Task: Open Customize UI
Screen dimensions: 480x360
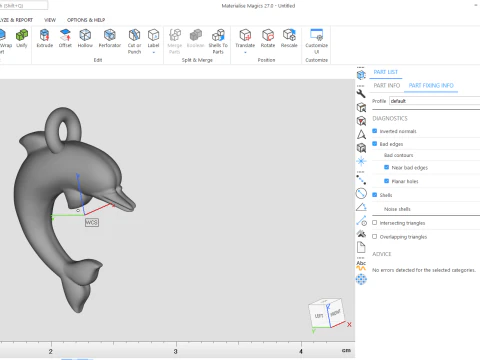Action: 316,41
